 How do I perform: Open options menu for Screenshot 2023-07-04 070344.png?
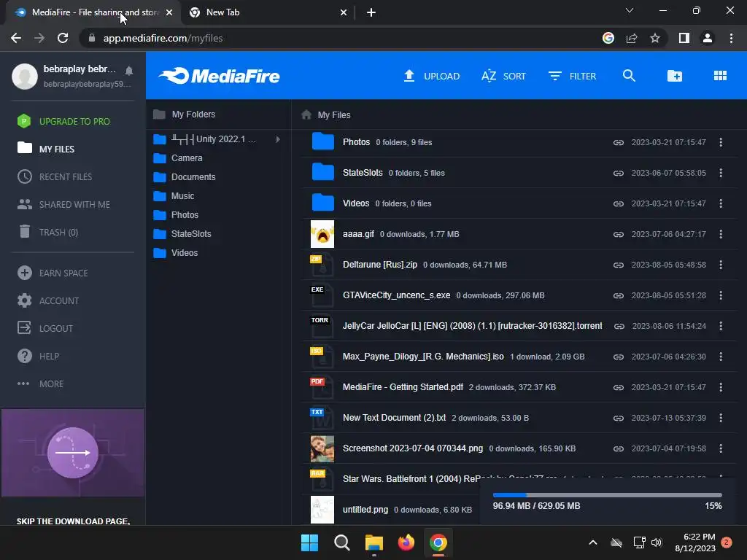pos(721,448)
